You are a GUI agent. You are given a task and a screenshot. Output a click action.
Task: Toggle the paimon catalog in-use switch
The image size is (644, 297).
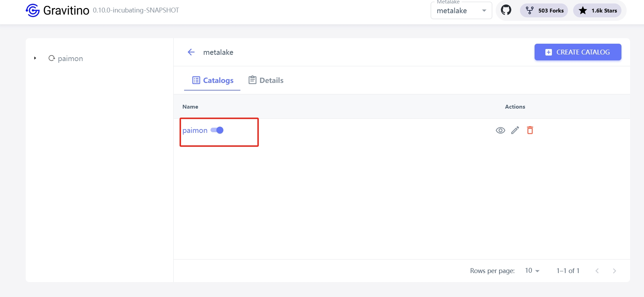pos(217,130)
